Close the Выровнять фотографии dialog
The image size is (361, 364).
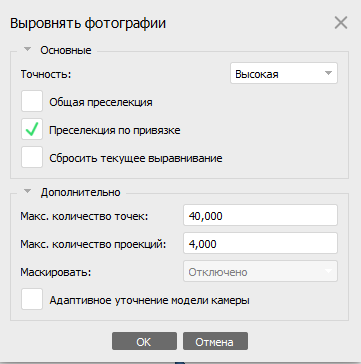341,23
